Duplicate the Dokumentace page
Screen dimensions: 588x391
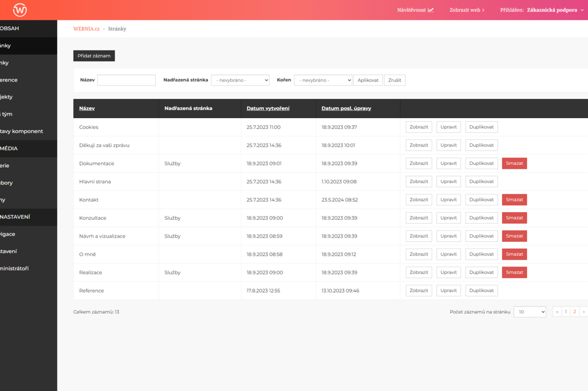[481, 163]
